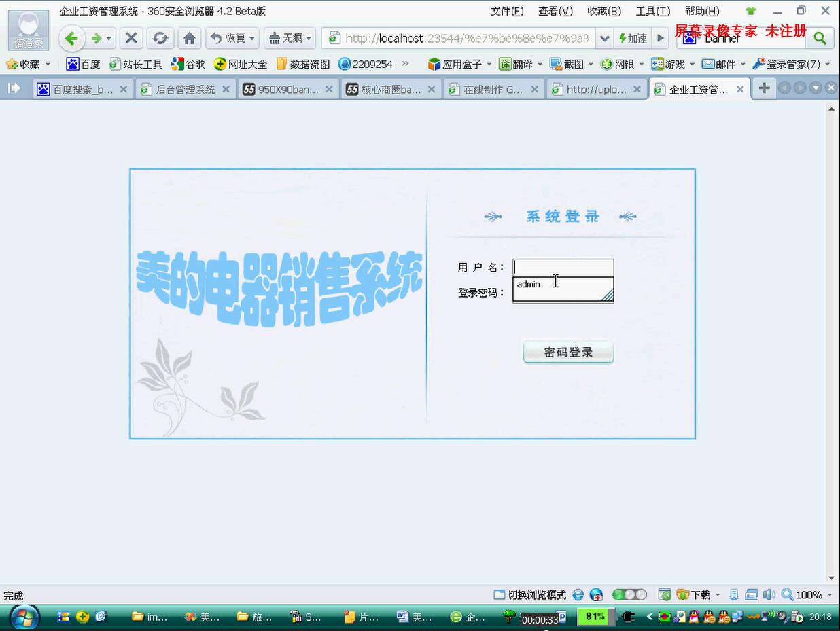Show more bookmarks with chevron
This screenshot has width=840, height=631.
pos(406,64)
